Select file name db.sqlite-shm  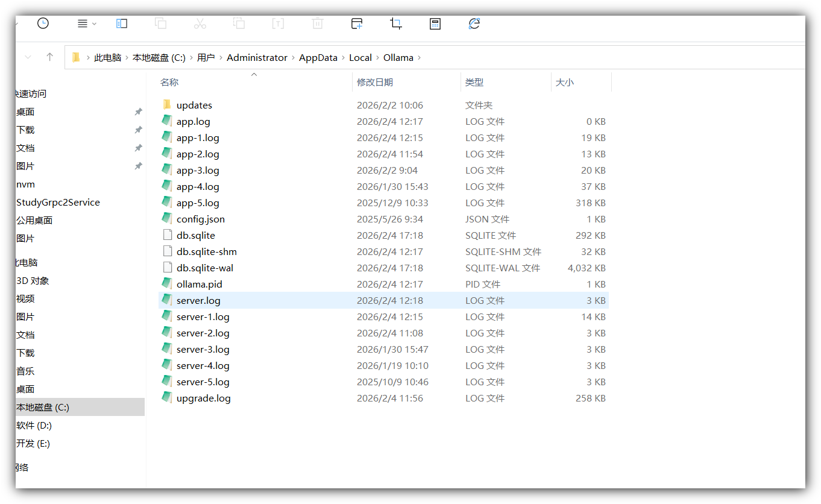(x=207, y=251)
